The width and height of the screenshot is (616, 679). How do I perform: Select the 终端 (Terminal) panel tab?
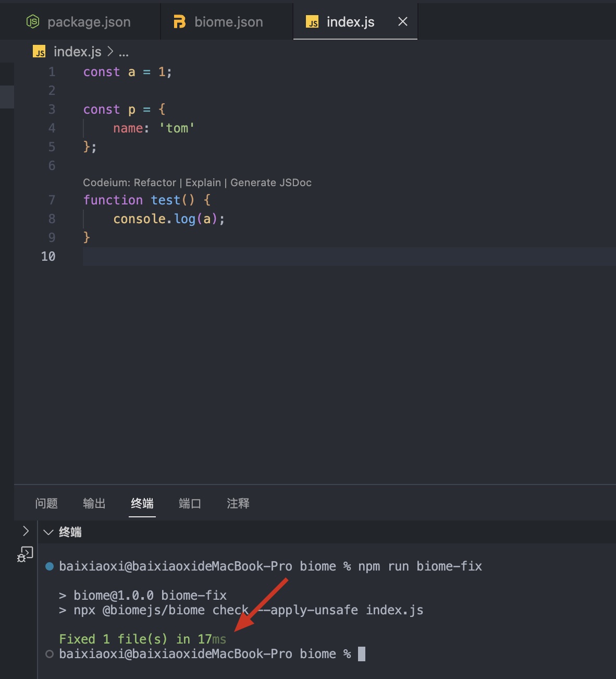(x=142, y=503)
